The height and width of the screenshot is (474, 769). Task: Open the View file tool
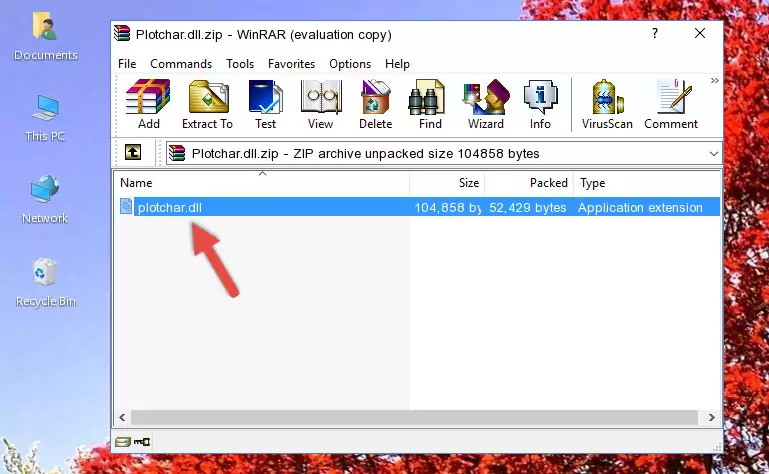pos(320,104)
